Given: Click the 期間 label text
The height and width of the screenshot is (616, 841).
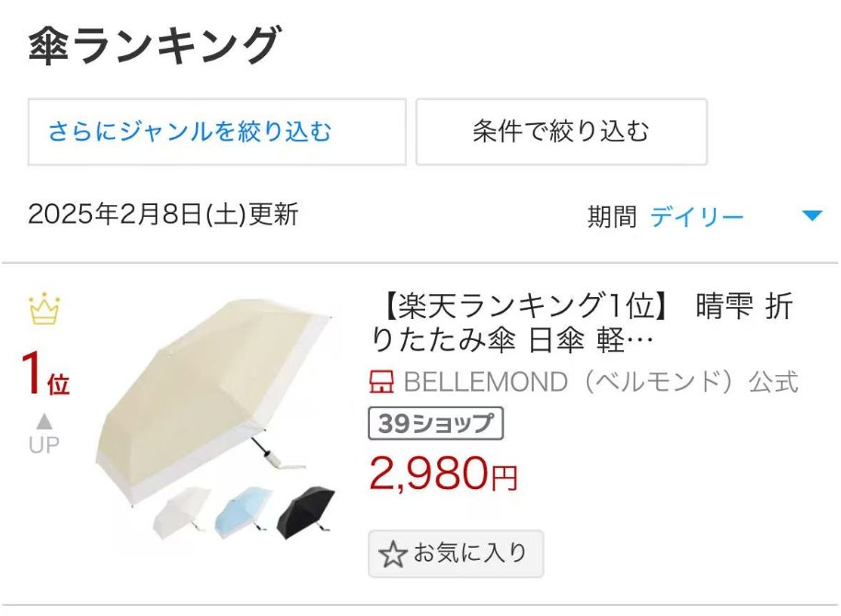Looking at the screenshot, I should [612, 217].
